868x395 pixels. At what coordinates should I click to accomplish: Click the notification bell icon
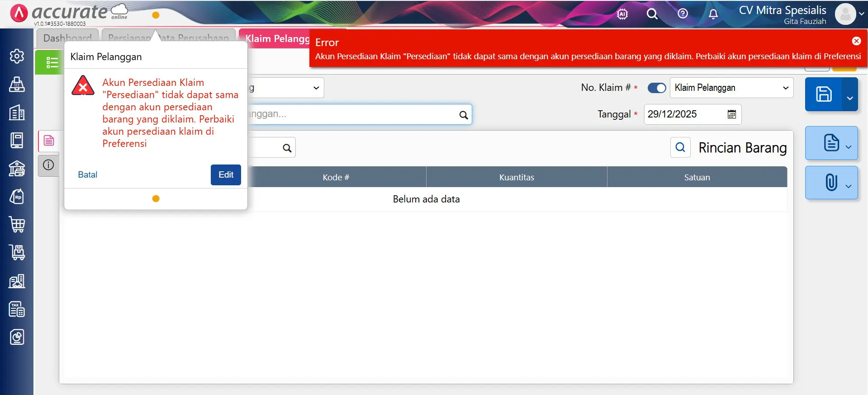pyautogui.click(x=713, y=14)
